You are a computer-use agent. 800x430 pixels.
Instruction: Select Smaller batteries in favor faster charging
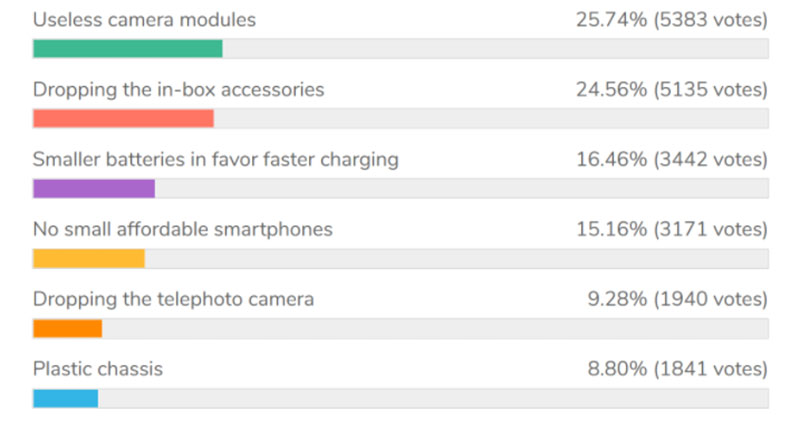(216, 160)
